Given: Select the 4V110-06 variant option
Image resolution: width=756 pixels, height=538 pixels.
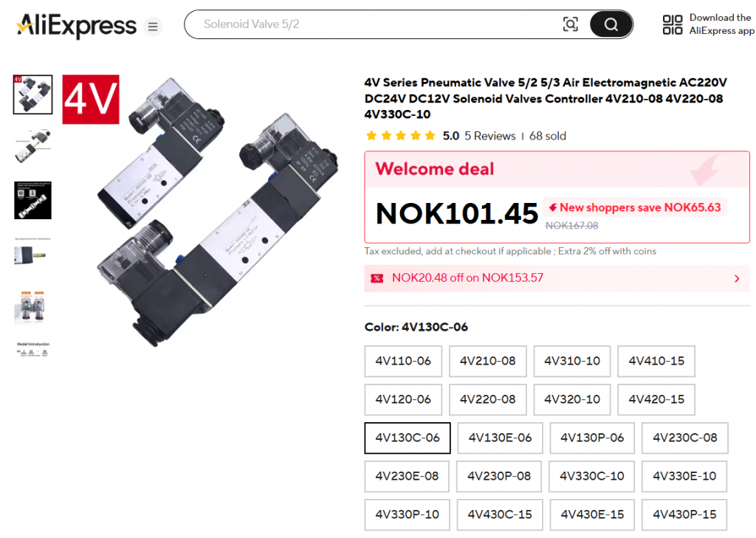Looking at the screenshot, I should coord(403,361).
